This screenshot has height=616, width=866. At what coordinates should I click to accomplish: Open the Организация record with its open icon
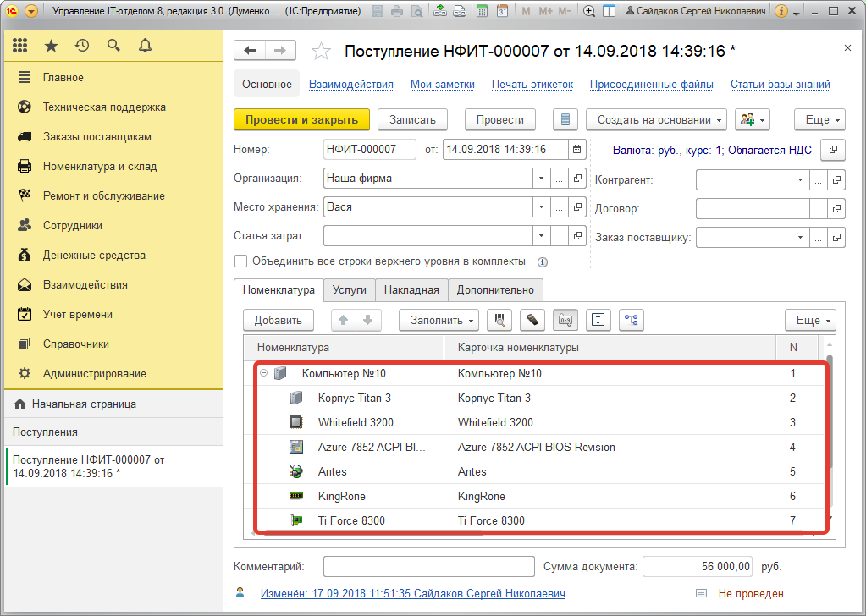577,179
